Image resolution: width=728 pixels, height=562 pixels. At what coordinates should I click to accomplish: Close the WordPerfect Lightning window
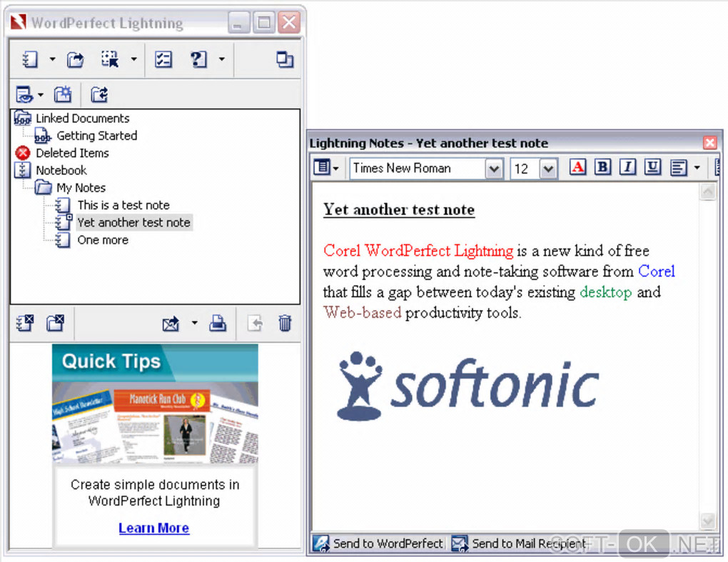click(x=289, y=22)
